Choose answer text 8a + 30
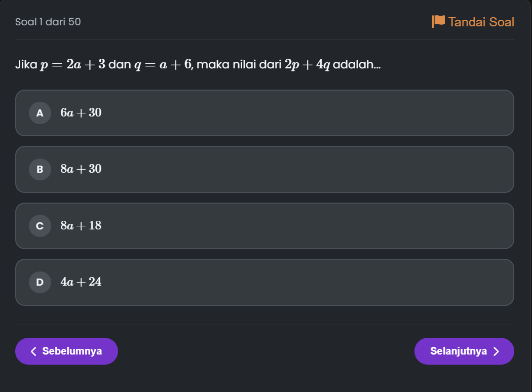This screenshot has height=392, width=532. (x=81, y=169)
